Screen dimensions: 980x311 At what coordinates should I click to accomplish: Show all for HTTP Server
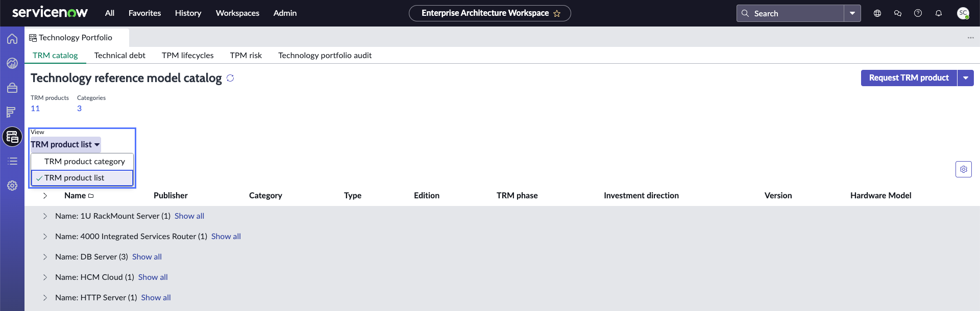[x=156, y=298]
